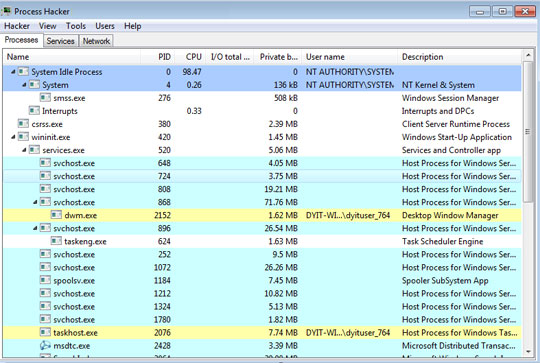Sort by User name column header
The image size is (540, 363).
click(x=350, y=57)
